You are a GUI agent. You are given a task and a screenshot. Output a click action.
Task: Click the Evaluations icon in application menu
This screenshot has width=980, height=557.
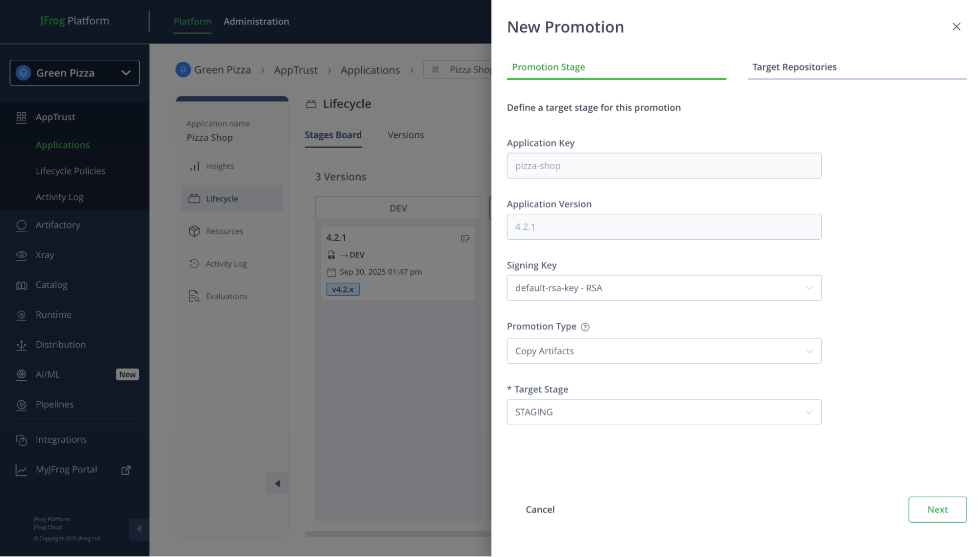click(194, 296)
